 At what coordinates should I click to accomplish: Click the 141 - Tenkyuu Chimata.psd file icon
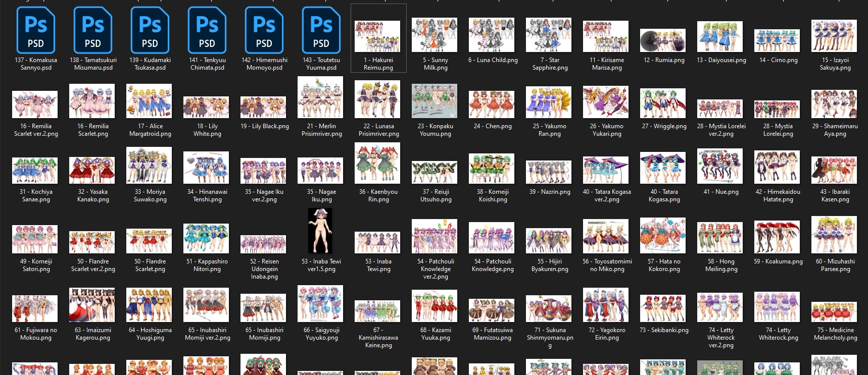[207, 30]
